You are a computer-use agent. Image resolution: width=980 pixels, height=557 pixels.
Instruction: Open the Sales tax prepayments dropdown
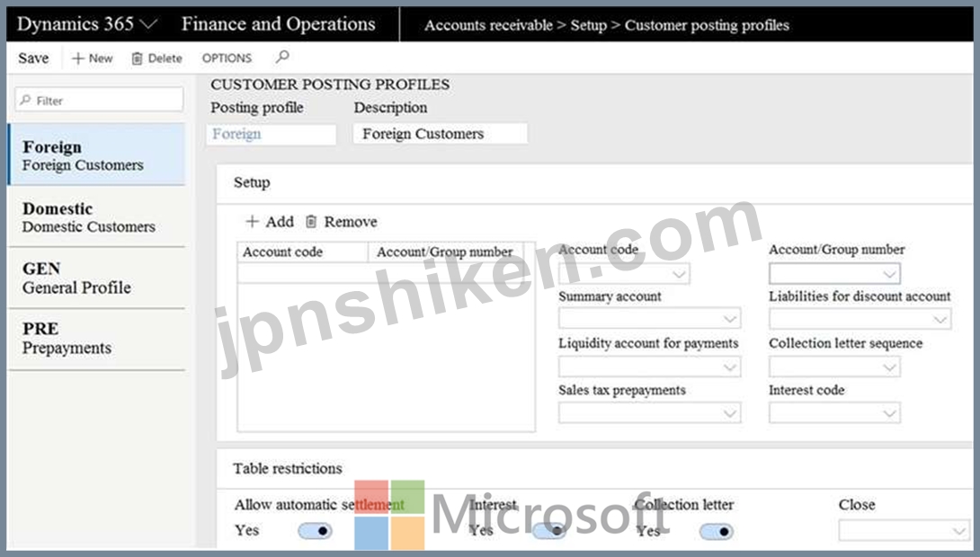click(x=649, y=412)
